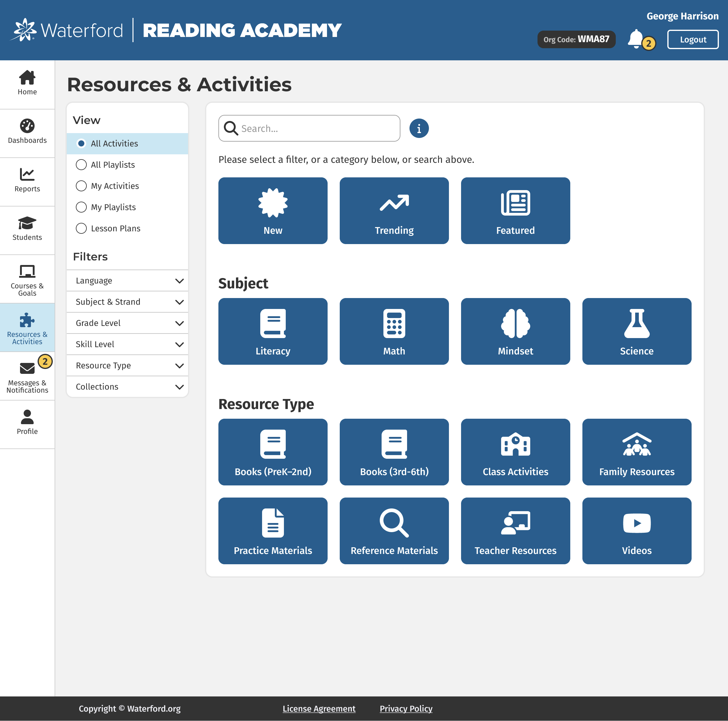Click the notification bell icon
Image resolution: width=728 pixels, height=721 pixels.
pyautogui.click(x=636, y=39)
